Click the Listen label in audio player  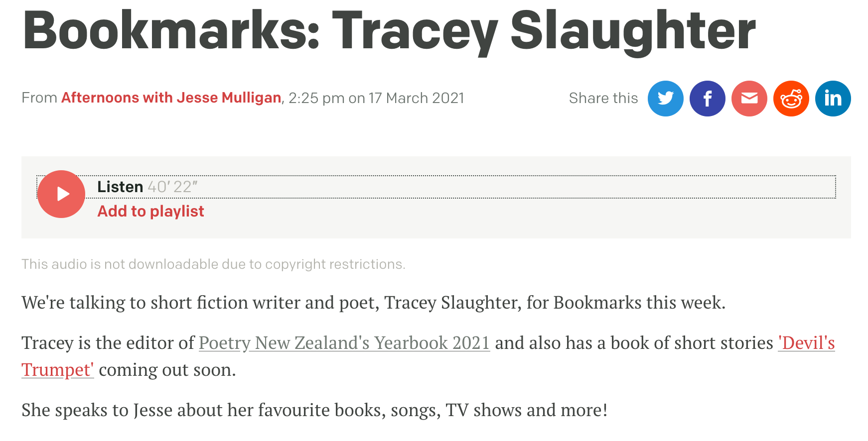pyautogui.click(x=120, y=187)
